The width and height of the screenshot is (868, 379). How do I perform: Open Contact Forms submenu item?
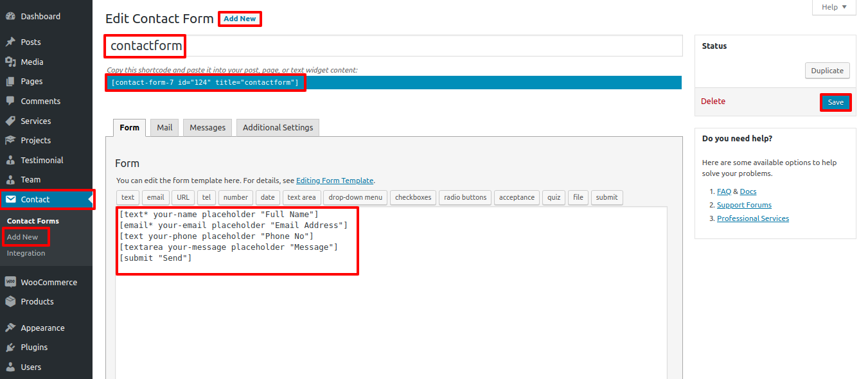(x=33, y=221)
